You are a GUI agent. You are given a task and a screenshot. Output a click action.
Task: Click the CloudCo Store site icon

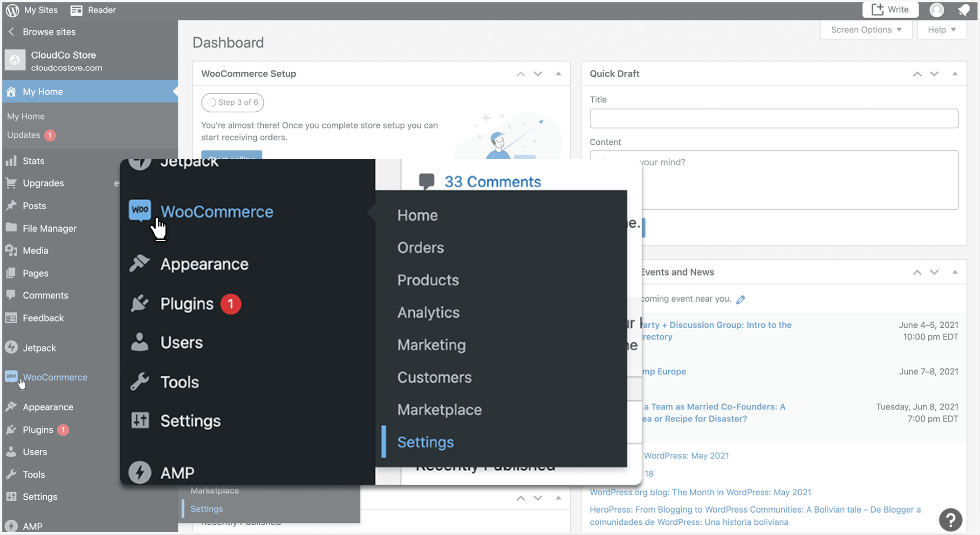pos(15,61)
